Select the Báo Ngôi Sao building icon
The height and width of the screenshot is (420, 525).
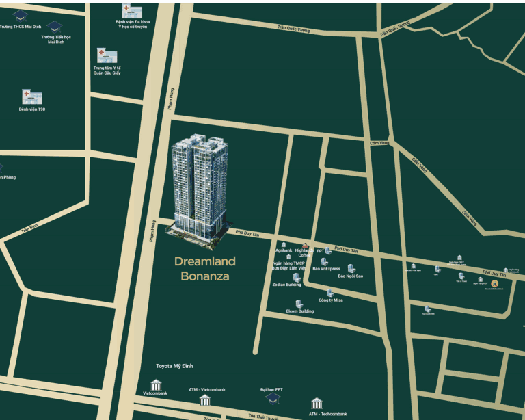[x=351, y=269]
